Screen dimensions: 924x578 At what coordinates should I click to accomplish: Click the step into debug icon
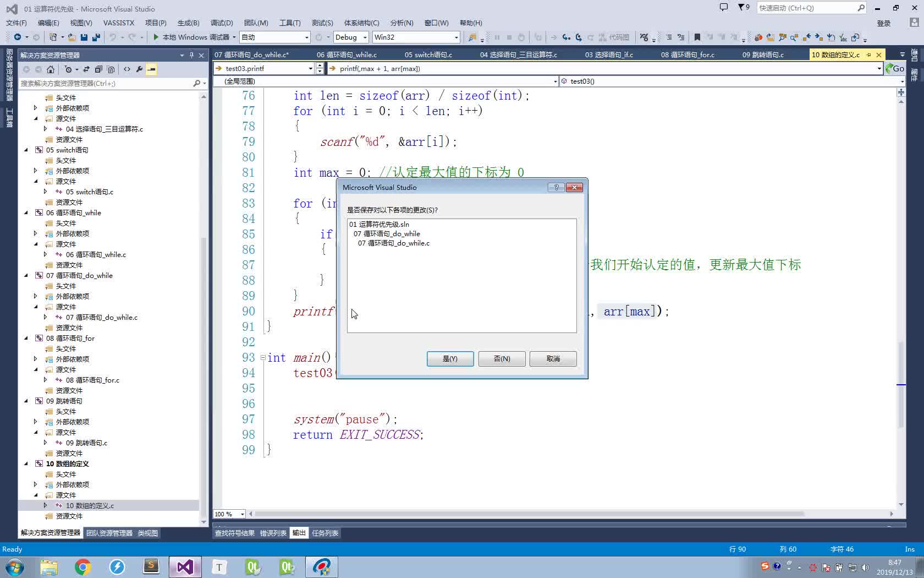pos(566,37)
